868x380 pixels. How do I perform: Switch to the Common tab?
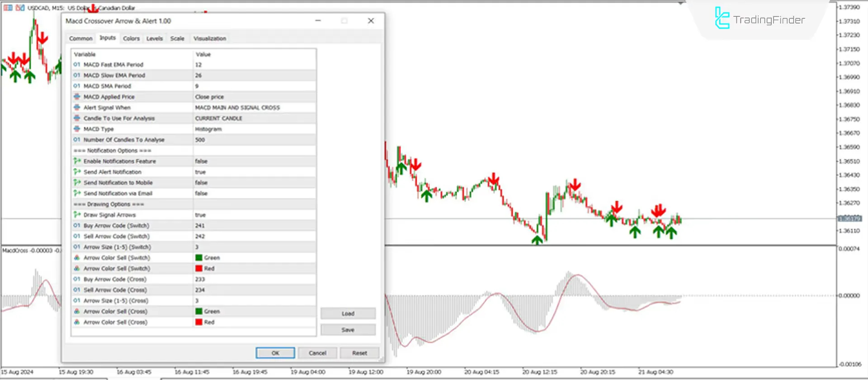(x=80, y=38)
